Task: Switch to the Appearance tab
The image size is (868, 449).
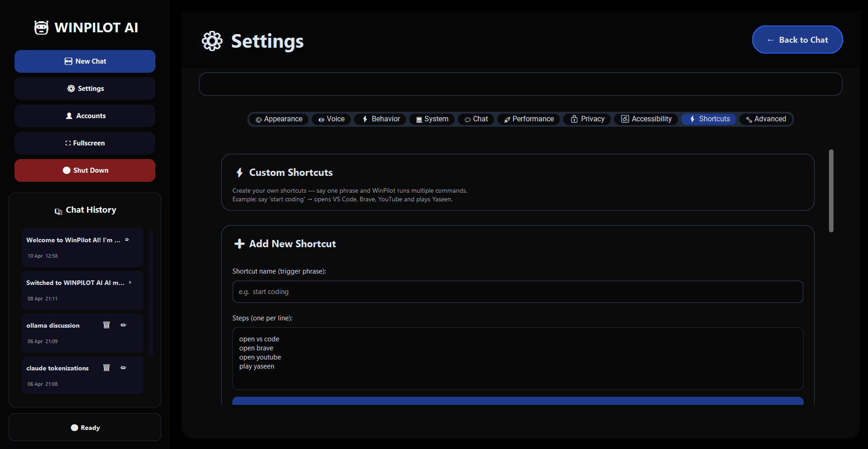Action: (279, 119)
